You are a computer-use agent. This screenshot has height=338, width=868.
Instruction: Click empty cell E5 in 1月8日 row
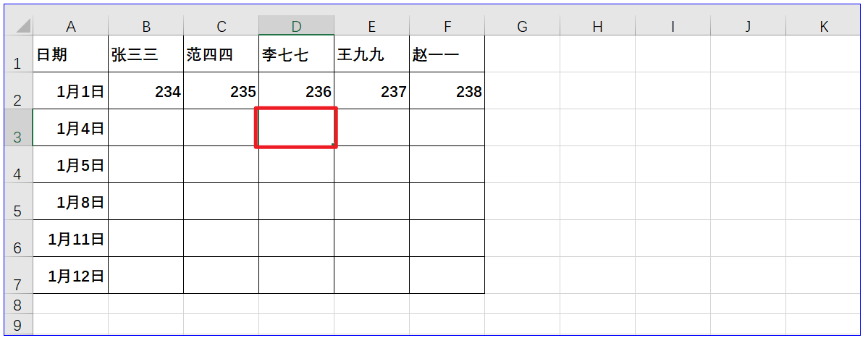pos(371,201)
